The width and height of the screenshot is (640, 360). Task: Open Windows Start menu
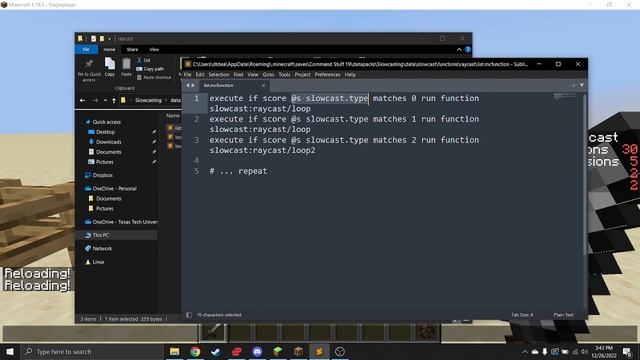[x=10, y=351]
